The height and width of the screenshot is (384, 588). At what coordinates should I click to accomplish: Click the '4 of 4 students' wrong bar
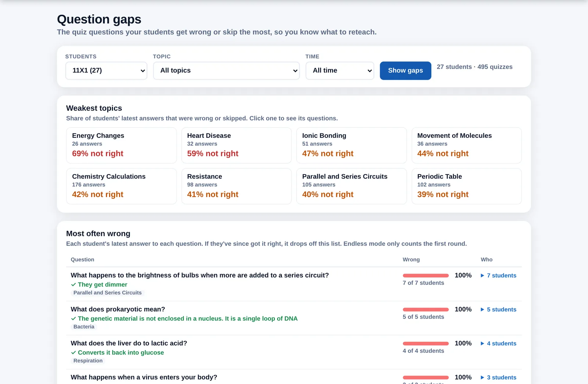426,344
